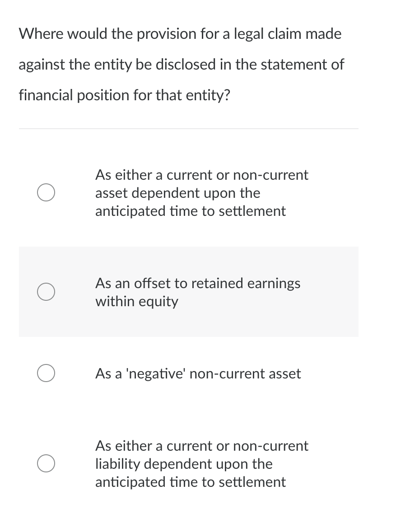
Task: Click the question text about the legal claim provision
Action: tap(181, 64)
